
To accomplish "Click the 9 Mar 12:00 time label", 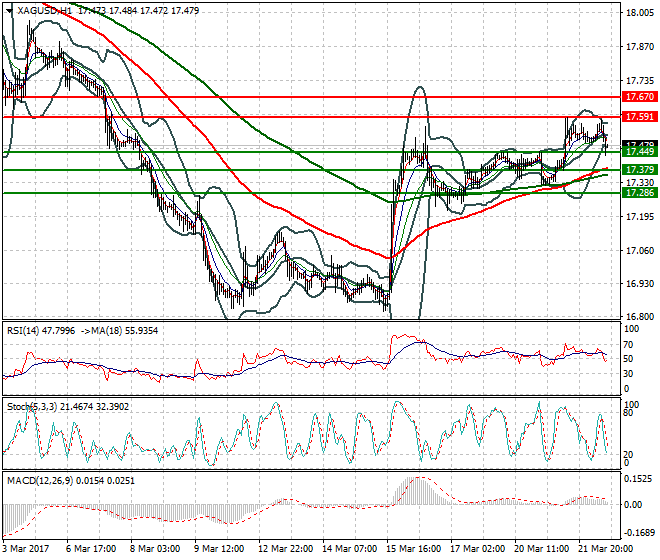I will pos(219,549).
